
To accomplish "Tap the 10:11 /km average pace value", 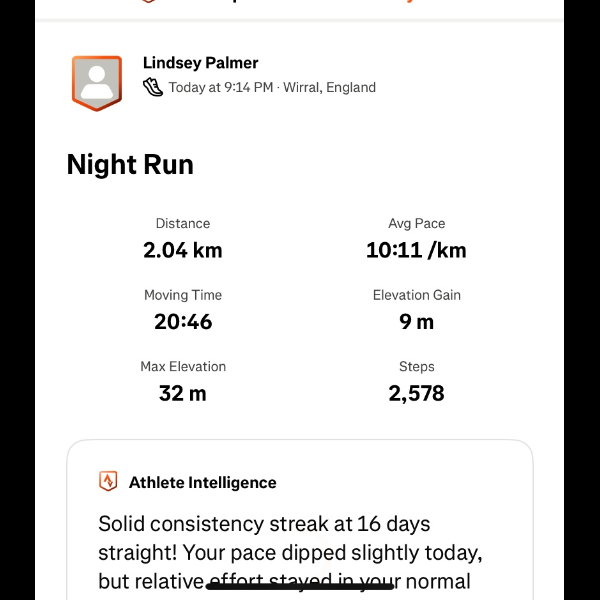I will click(416, 250).
